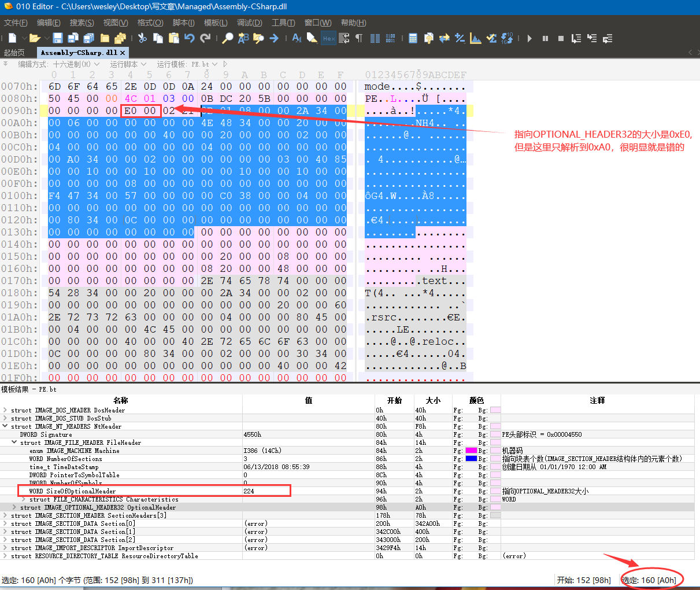
Task: Click the base converter 10/16 icon
Action: [507, 38]
